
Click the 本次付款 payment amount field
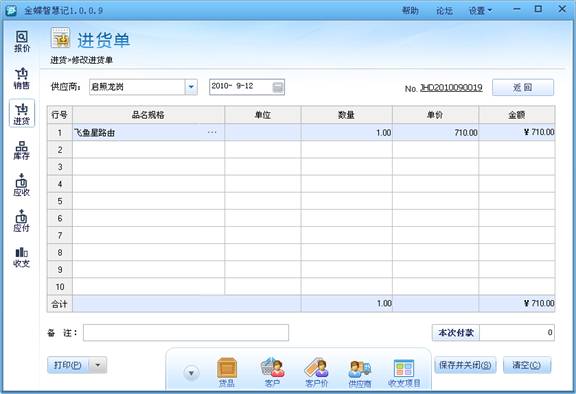click(x=517, y=333)
